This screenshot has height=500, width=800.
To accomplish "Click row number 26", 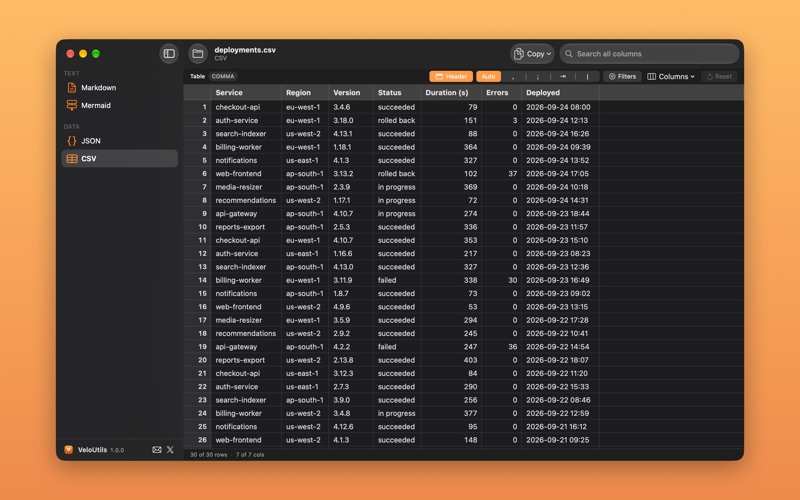I will [197, 440].
